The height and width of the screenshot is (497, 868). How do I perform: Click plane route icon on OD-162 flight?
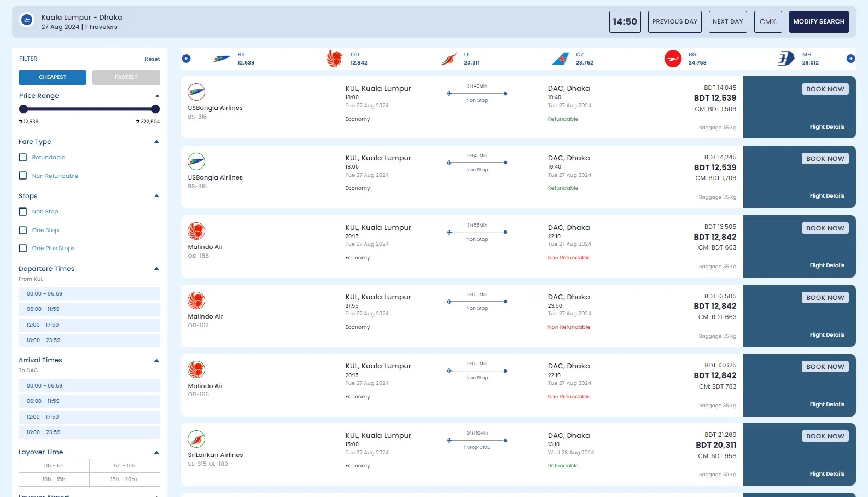tap(450, 302)
